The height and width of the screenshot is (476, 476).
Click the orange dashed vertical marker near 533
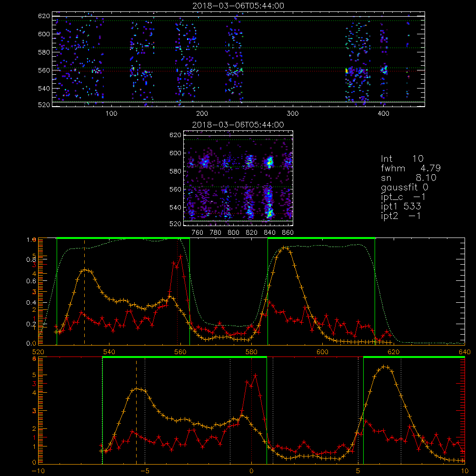(x=84, y=291)
